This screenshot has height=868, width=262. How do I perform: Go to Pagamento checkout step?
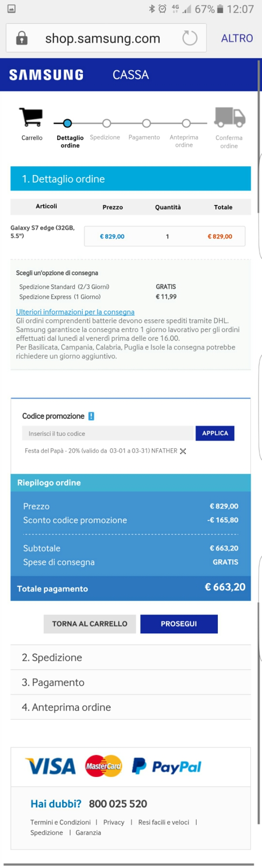[x=146, y=124]
